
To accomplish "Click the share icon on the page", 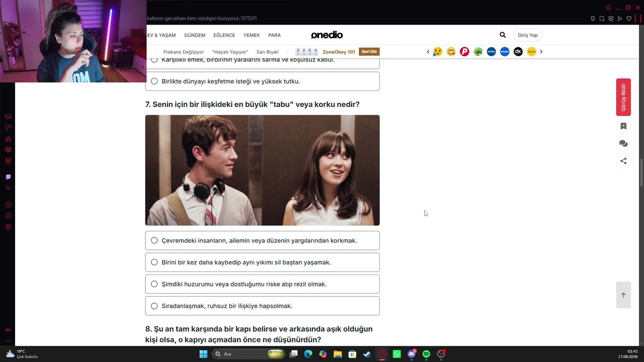I will 623,161.
